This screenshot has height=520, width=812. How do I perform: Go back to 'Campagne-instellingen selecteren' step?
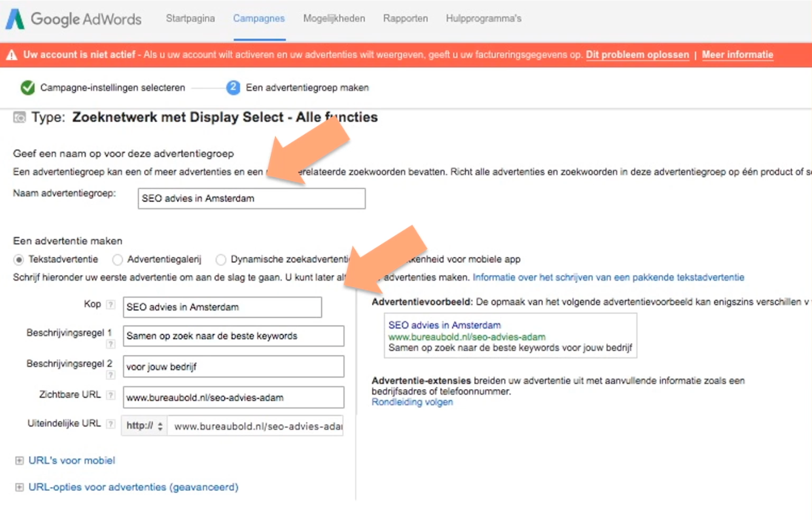(x=113, y=88)
